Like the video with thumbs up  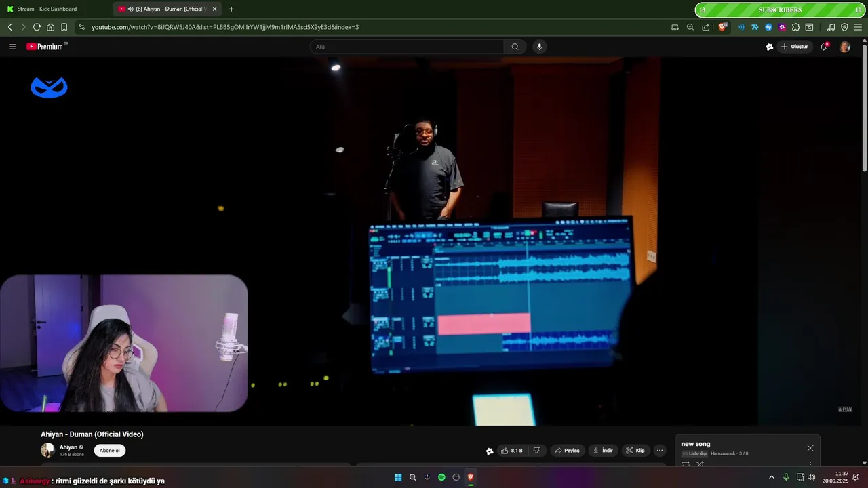pyautogui.click(x=511, y=451)
